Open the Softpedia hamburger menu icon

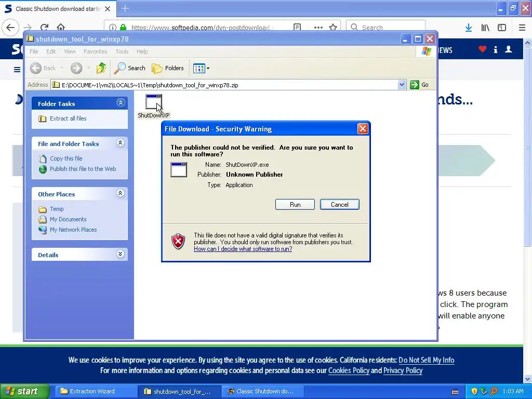pyautogui.click(x=17, y=70)
